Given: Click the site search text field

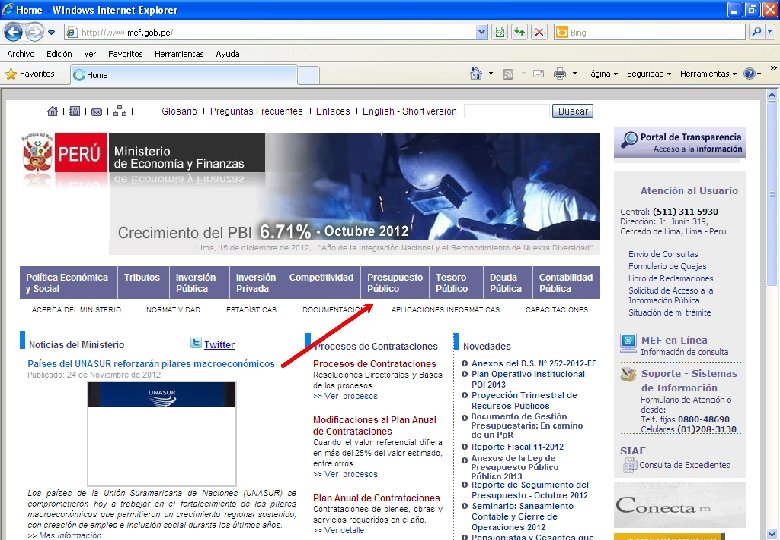Looking at the screenshot, I should (506, 111).
